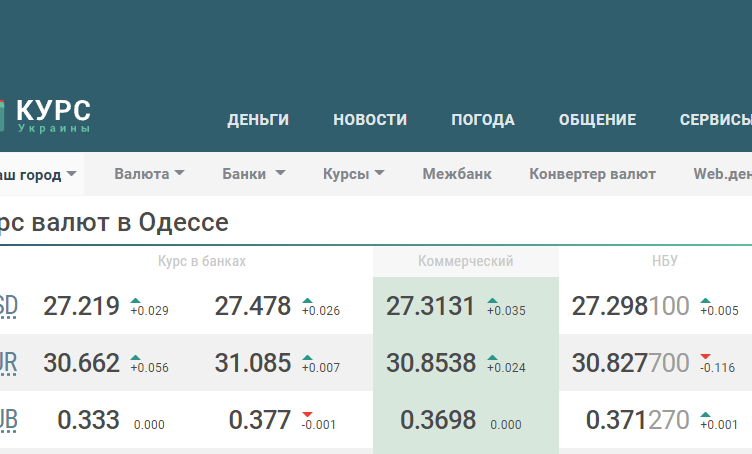Open the Банки dropdown menu

pos(254,174)
